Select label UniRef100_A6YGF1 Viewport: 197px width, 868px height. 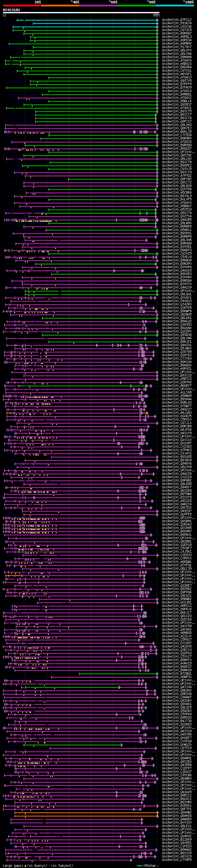tap(177, 74)
